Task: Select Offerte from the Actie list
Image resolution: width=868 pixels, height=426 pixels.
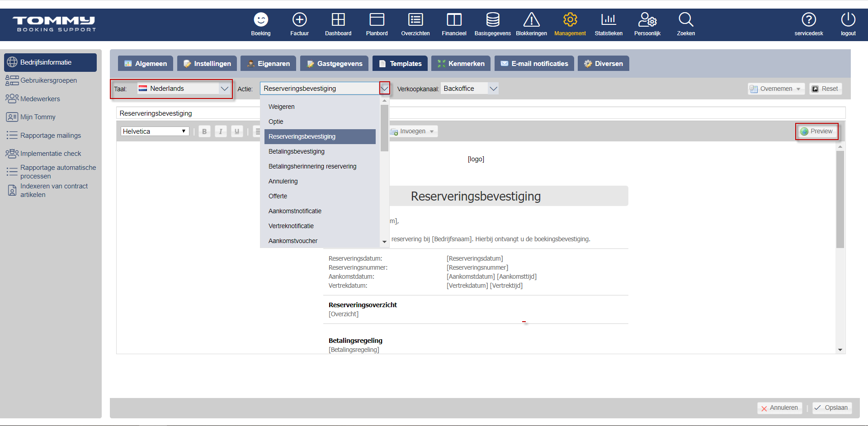Action: [320, 196]
